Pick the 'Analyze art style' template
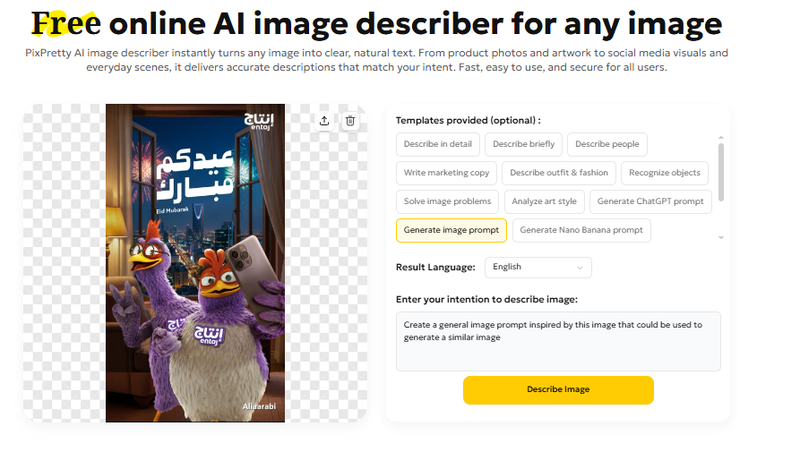The image size is (800, 469). click(x=544, y=201)
